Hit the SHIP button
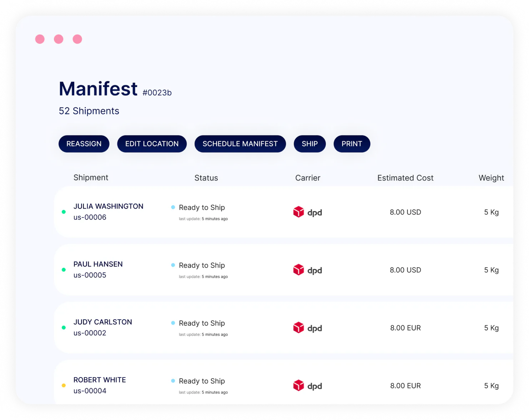 (310, 144)
